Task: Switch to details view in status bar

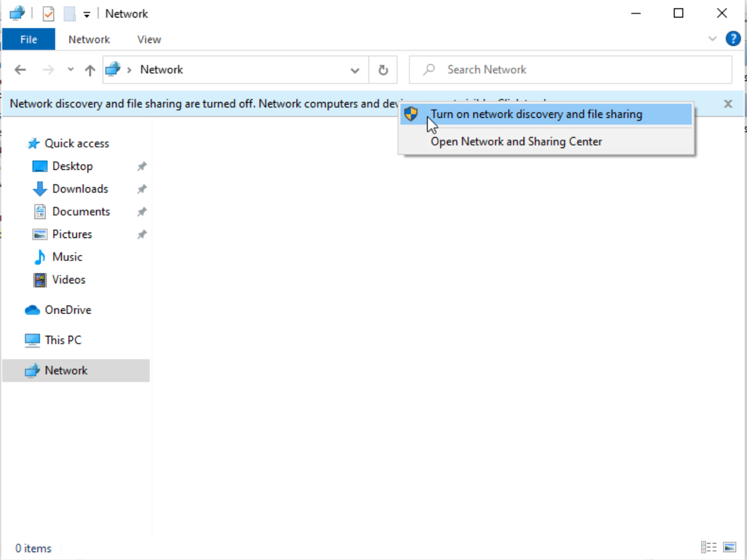Action: click(x=708, y=547)
